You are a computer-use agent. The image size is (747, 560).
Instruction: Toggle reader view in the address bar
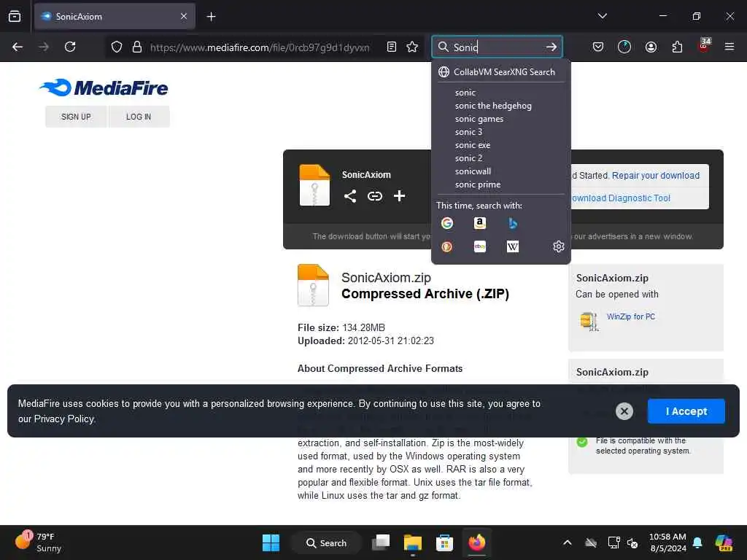[x=392, y=47]
